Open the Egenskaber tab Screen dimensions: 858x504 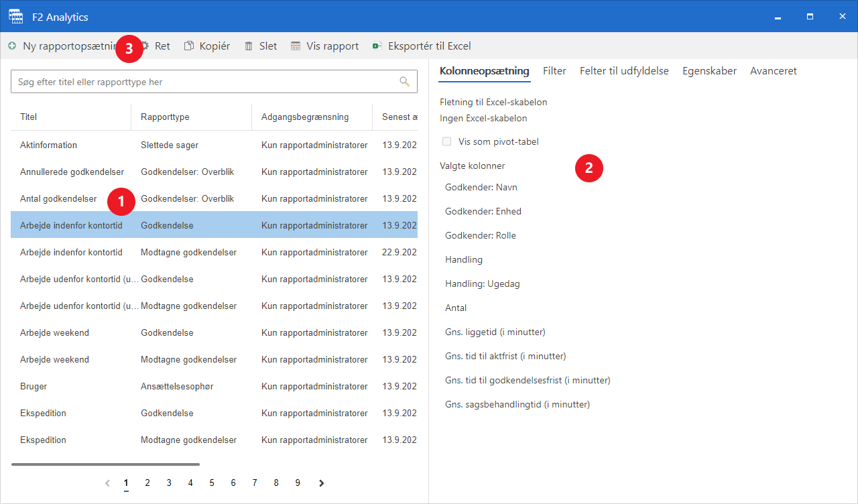coord(709,71)
